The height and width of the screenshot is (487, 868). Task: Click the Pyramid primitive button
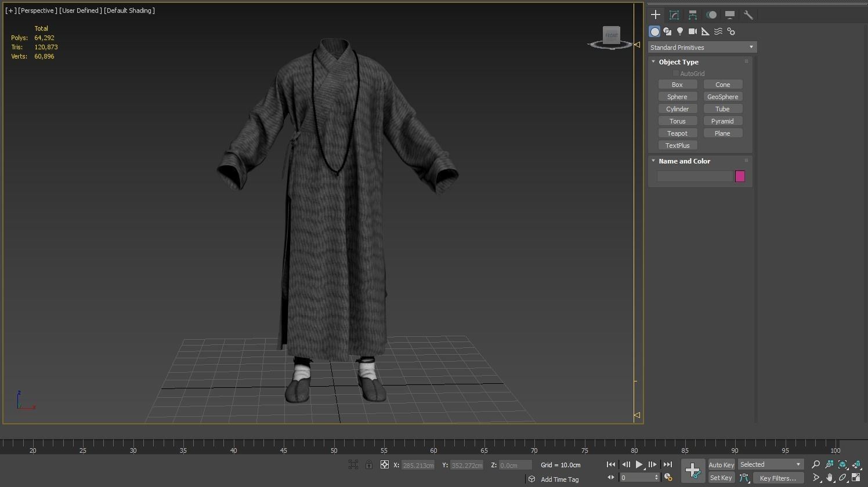pyautogui.click(x=723, y=121)
